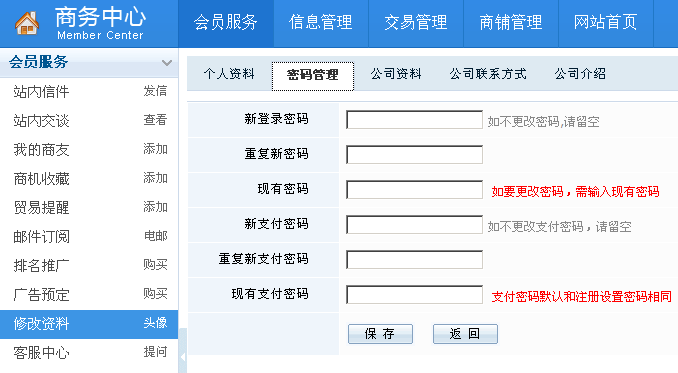Select the 公司资料 tab
Image resolution: width=678 pixels, height=373 pixels.
point(396,74)
